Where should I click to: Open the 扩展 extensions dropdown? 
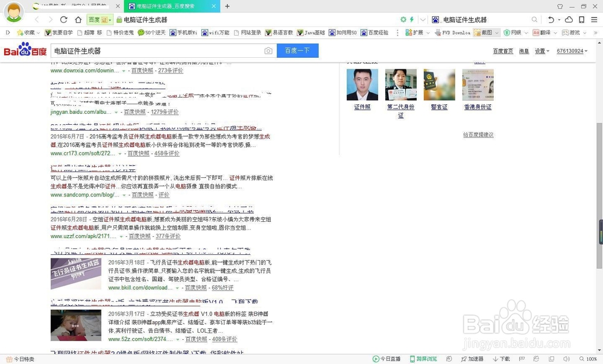coord(417,33)
